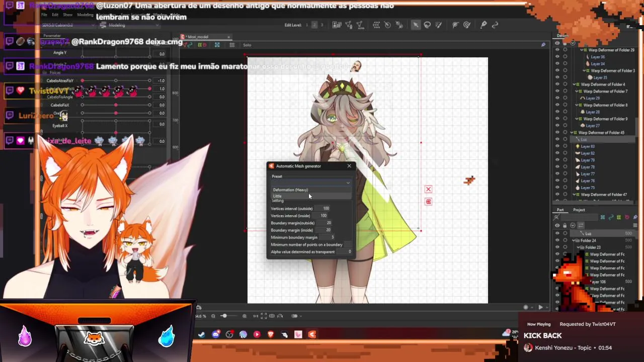Select the arrow selection tool in toolbar
The height and width of the screenshot is (362, 644).
click(x=416, y=25)
